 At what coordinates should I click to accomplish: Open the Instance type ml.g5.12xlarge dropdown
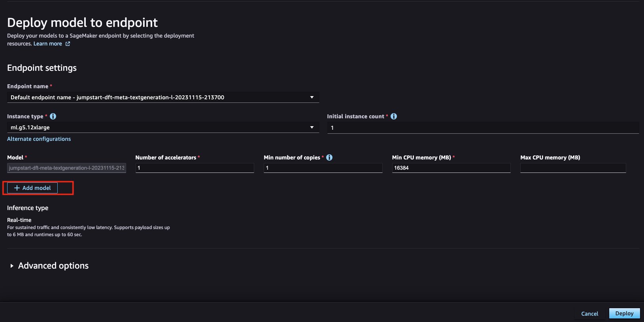(163, 127)
